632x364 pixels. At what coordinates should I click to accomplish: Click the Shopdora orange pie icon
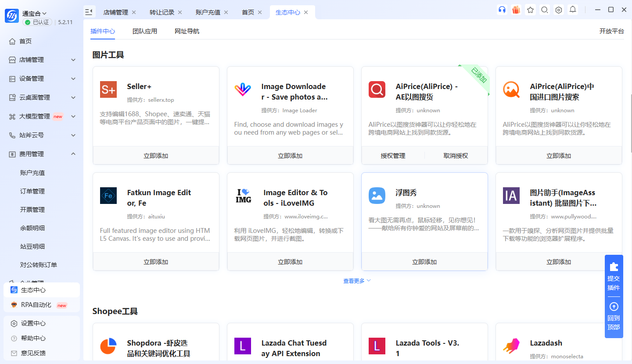[108, 346]
